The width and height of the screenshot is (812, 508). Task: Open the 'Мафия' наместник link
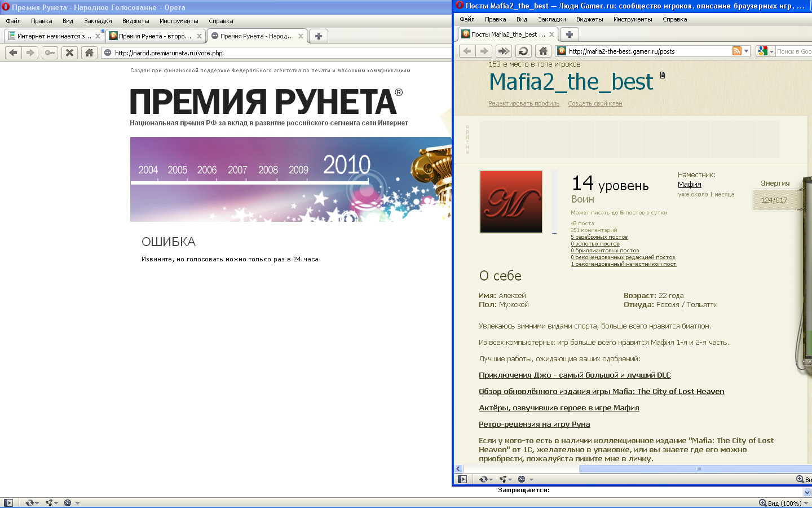(690, 184)
